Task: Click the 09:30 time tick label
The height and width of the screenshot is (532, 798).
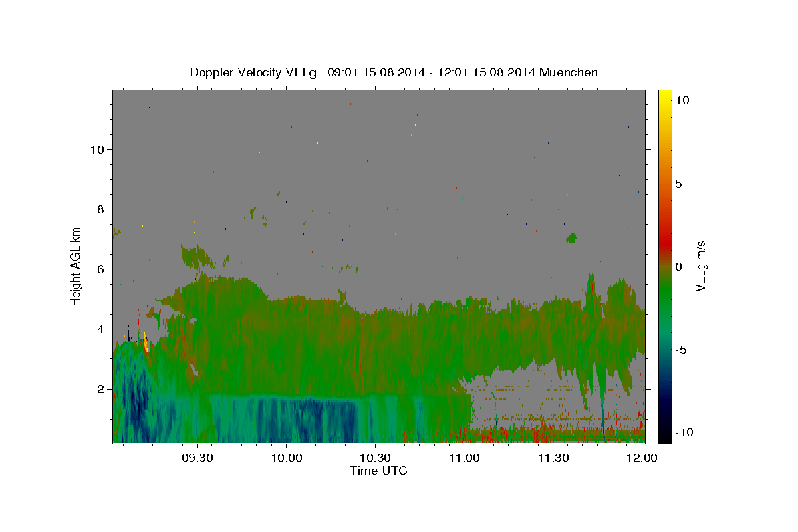Action: pyautogui.click(x=198, y=458)
